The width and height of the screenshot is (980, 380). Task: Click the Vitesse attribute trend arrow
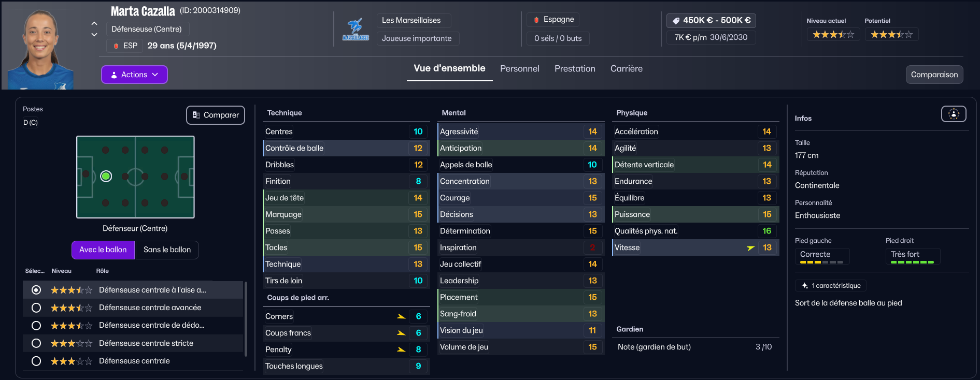click(750, 248)
